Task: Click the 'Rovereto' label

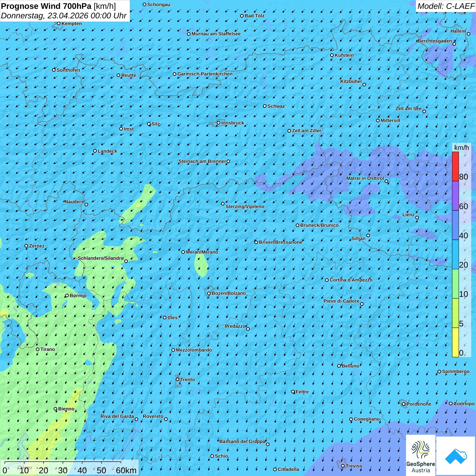Action: click(x=153, y=416)
